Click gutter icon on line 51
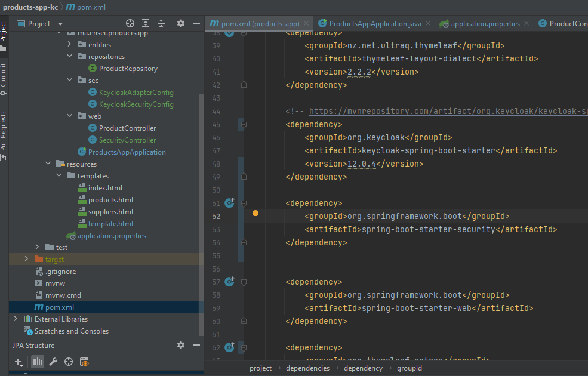 click(229, 203)
